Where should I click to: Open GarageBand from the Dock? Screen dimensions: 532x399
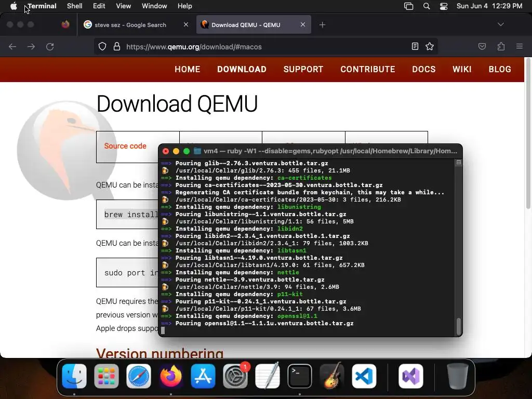click(332, 376)
